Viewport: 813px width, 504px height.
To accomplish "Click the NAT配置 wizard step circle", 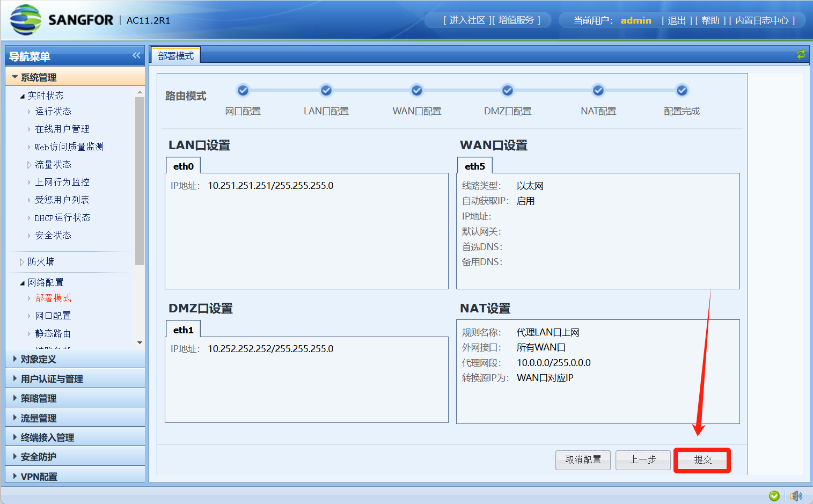I will 598,90.
